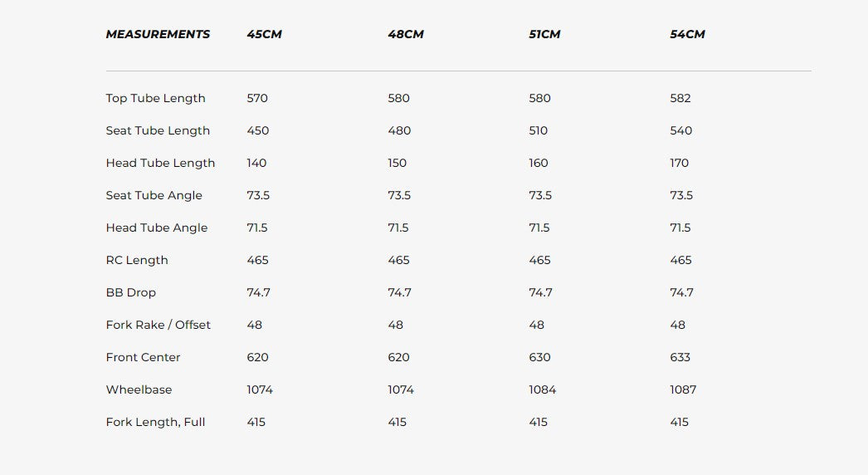Select the 1087 wheelbase value
Screen dimensions: 868x475
(x=683, y=389)
